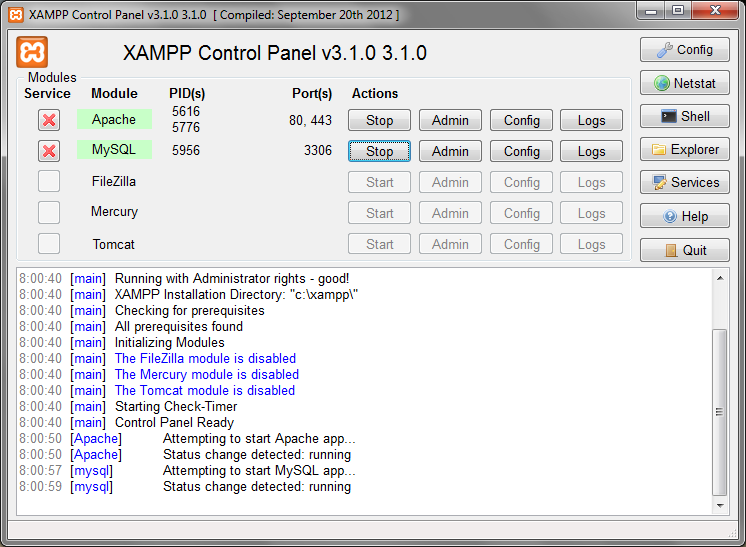Click the log scrollbar thumb
Viewport: 746px width, 547px height.
pyautogui.click(x=720, y=412)
